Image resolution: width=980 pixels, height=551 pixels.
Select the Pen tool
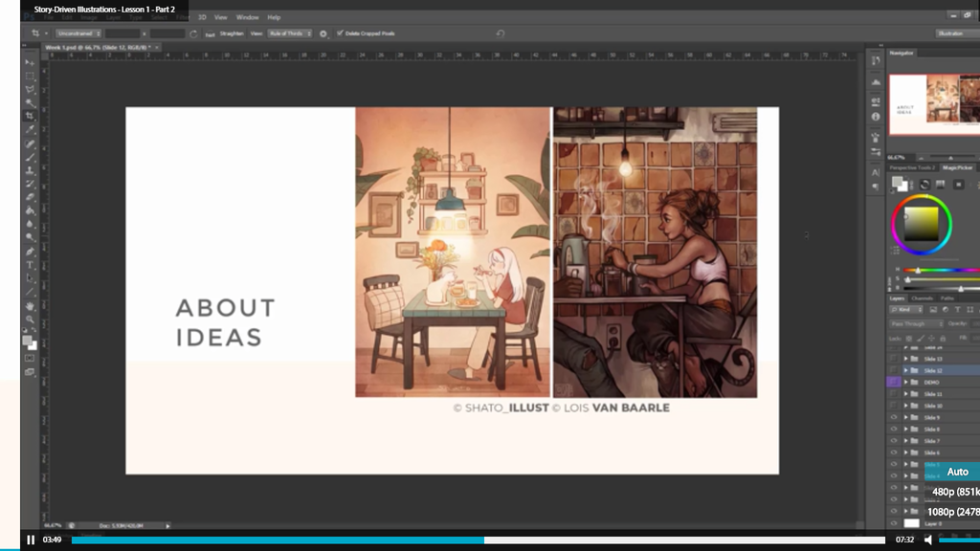pyautogui.click(x=30, y=252)
